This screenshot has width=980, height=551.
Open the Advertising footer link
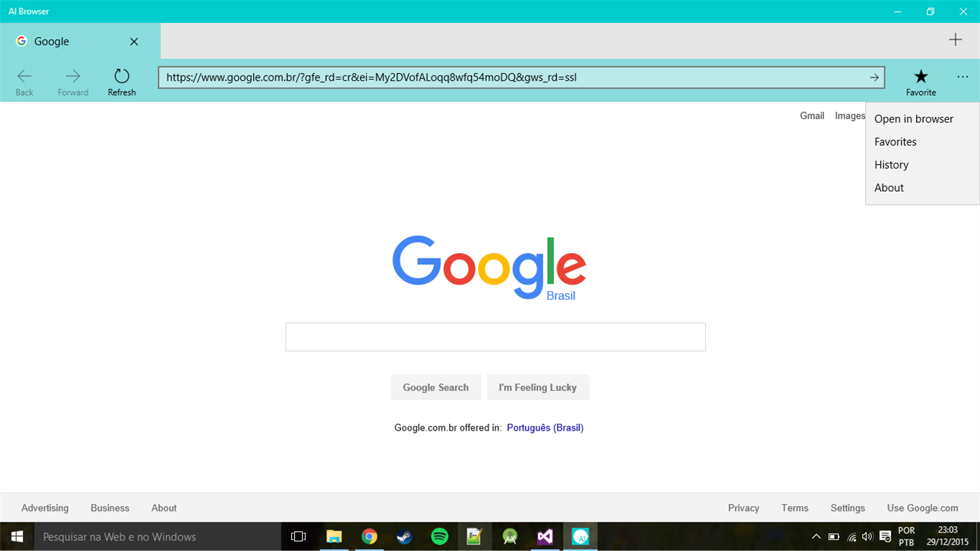[x=45, y=508]
